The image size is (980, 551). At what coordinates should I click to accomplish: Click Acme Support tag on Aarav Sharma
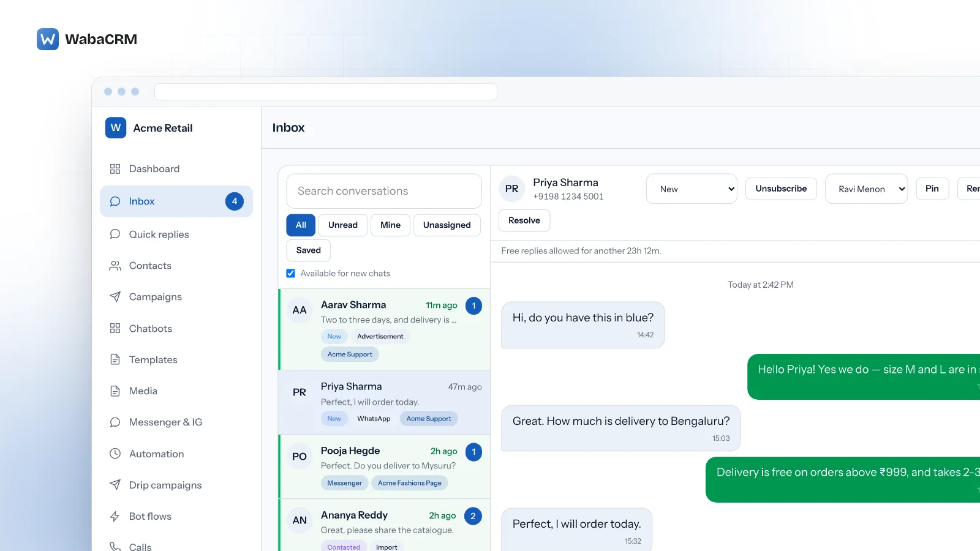click(350, 354)
